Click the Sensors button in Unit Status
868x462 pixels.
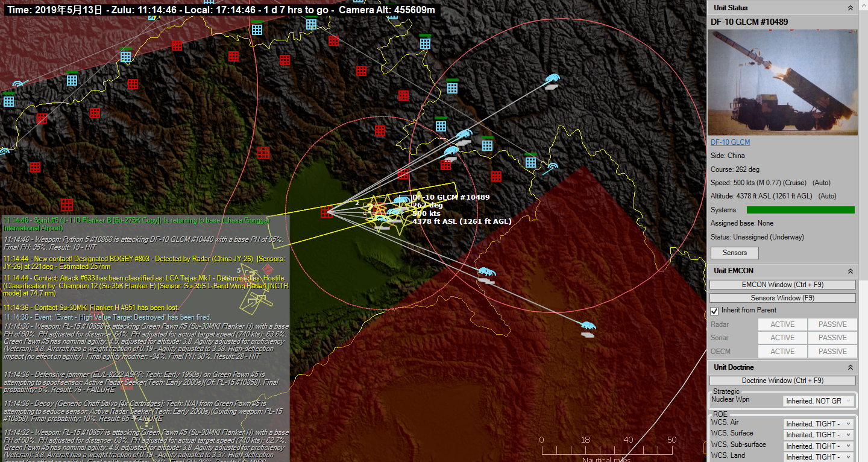pos(734,253)
